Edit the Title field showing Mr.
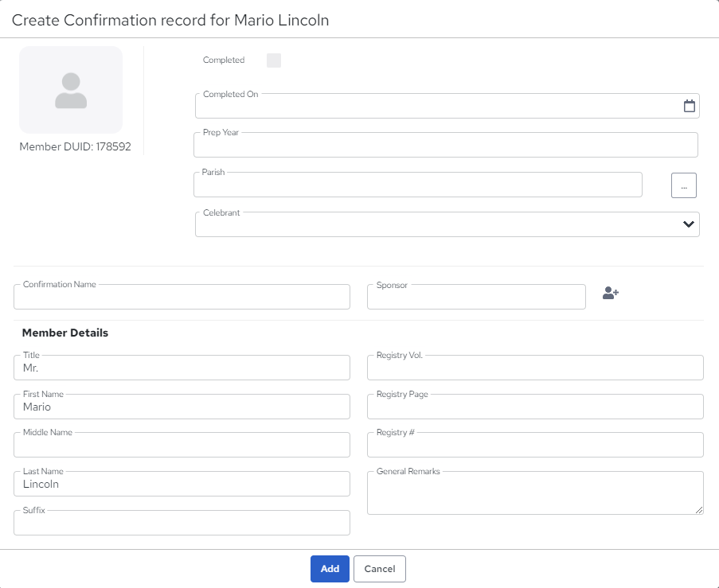The image size is (719, 588). (182, 368)
